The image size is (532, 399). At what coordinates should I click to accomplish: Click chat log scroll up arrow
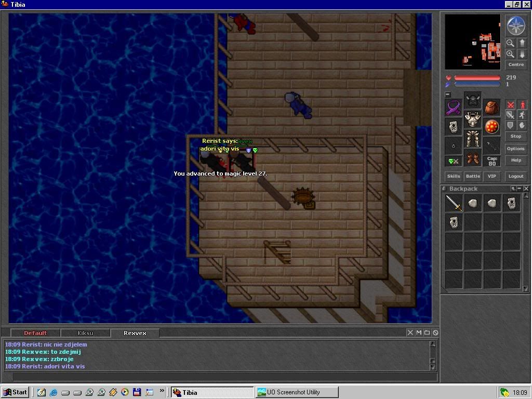click(x=433, y=344)
